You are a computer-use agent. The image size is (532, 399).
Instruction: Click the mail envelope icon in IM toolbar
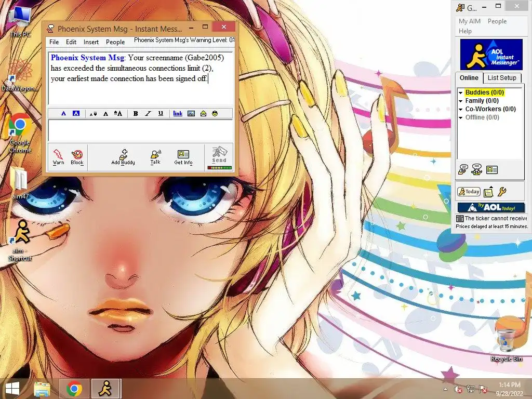[x=203, y=113]
